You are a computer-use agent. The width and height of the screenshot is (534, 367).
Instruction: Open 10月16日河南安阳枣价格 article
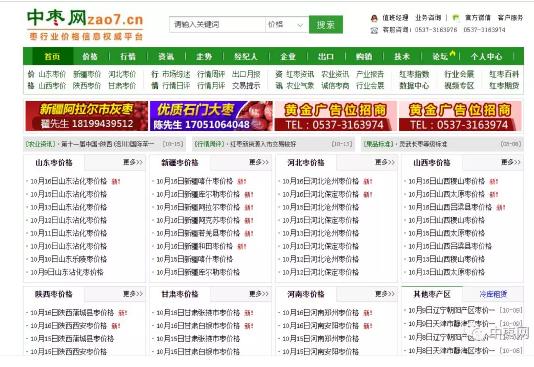point(320,325)
